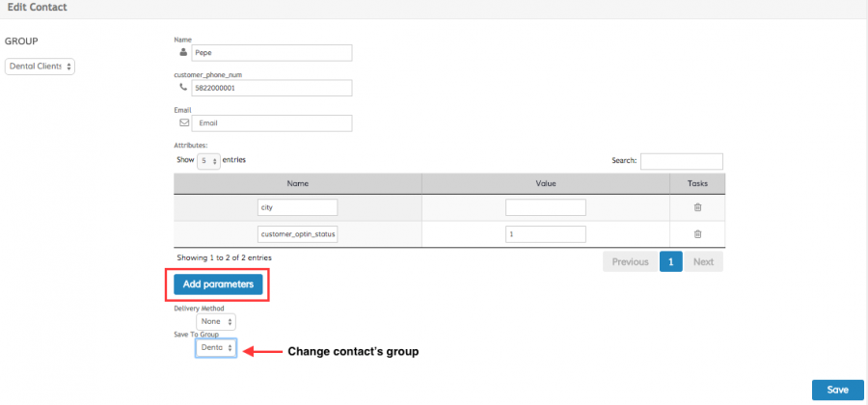Click trash icon for customer_optin_status row
868x405 pixels.
(x=697, y=233)
